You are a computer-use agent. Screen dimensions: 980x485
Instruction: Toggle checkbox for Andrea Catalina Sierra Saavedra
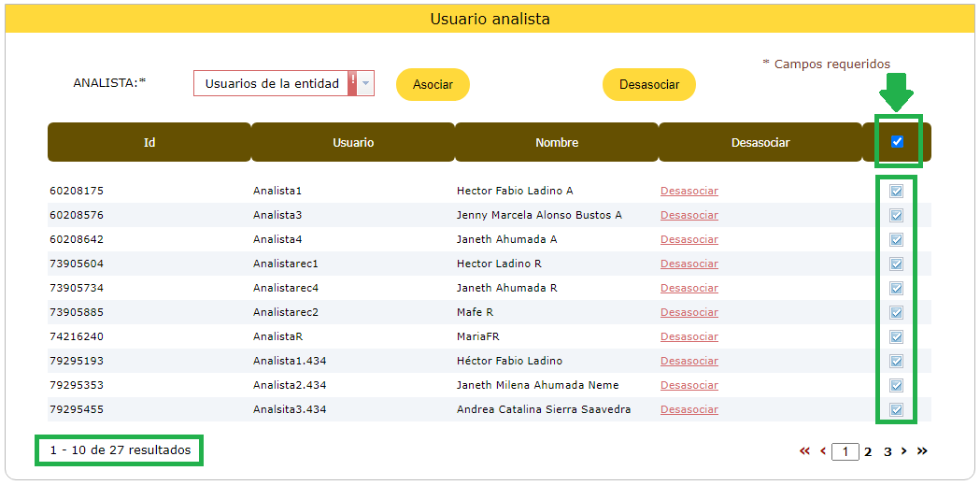coord(896,409)
